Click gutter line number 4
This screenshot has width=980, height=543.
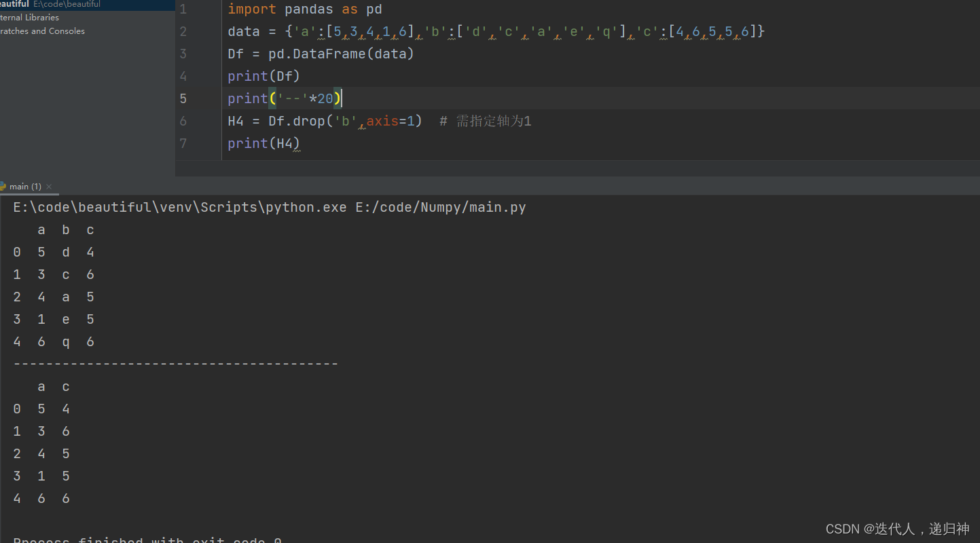click(x=183, y=77)
